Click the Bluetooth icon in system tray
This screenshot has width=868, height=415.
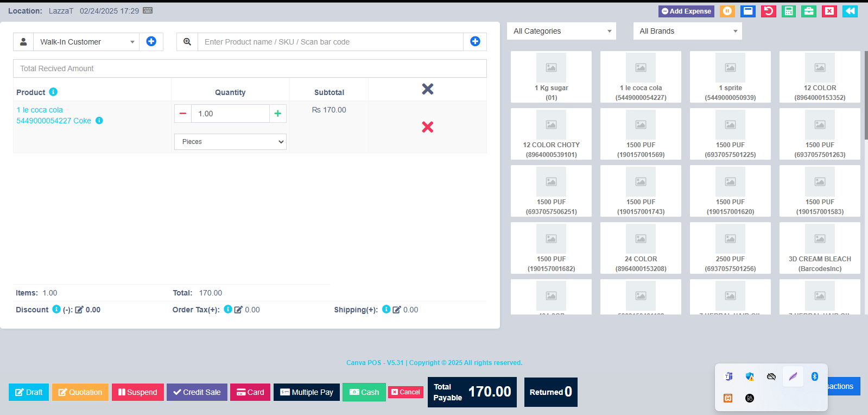click(814, 376)
